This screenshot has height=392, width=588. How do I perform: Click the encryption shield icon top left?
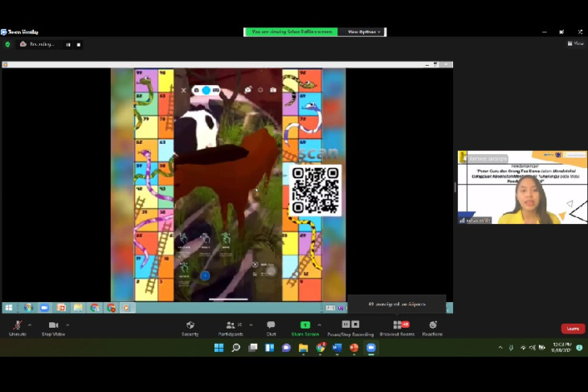7,44
